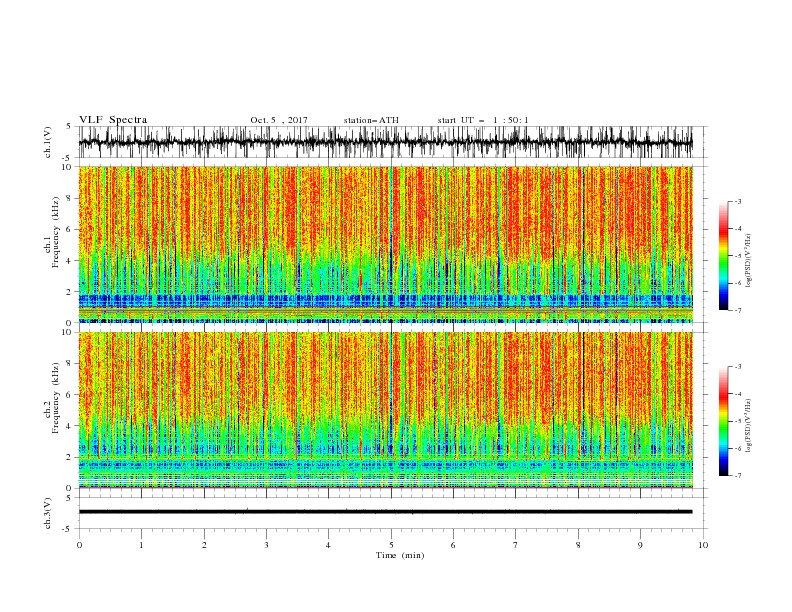Click the time axis tick label "1"
The height and width of the screenshot is (612, 792).
tap(141, 545)
